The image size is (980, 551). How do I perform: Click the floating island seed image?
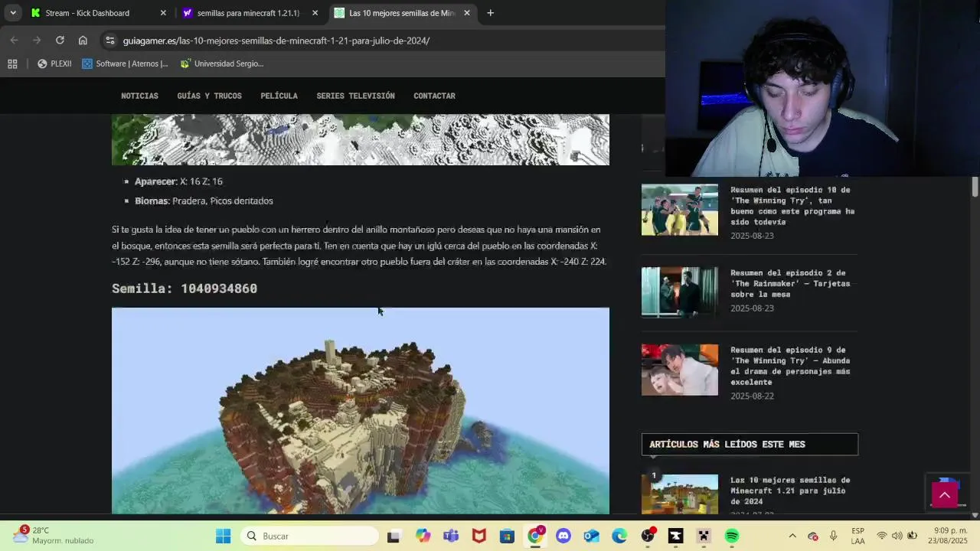(x=361, y=411)
